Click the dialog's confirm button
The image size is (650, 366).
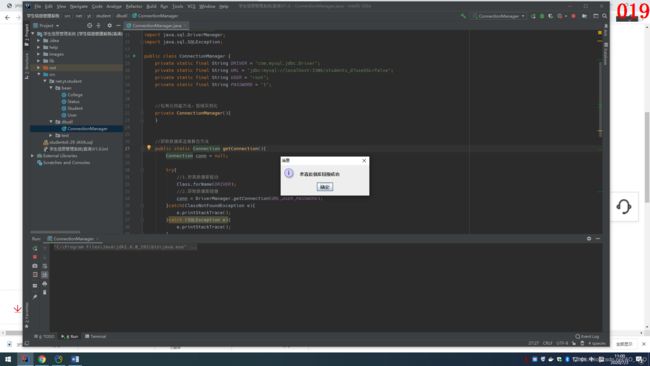coord(325,187)
